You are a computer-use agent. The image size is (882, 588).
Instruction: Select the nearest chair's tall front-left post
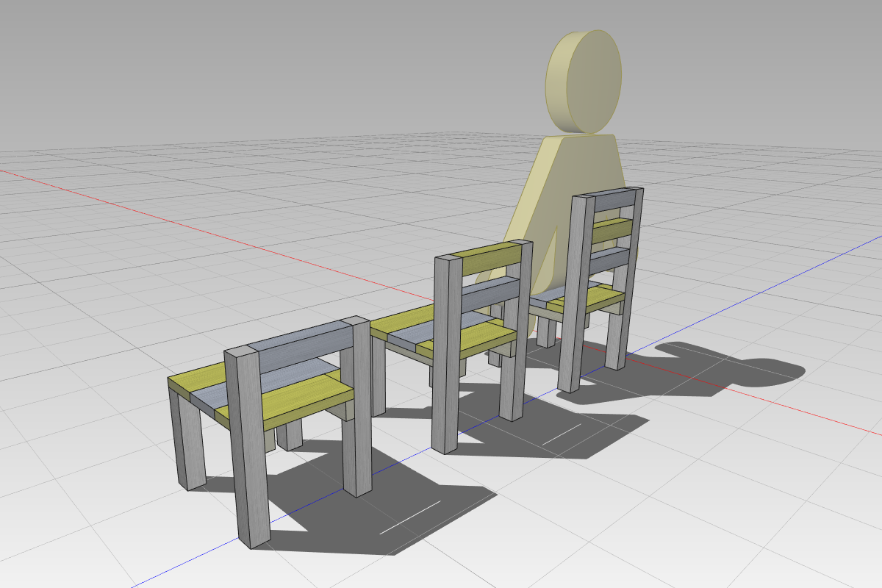[247, 448]
